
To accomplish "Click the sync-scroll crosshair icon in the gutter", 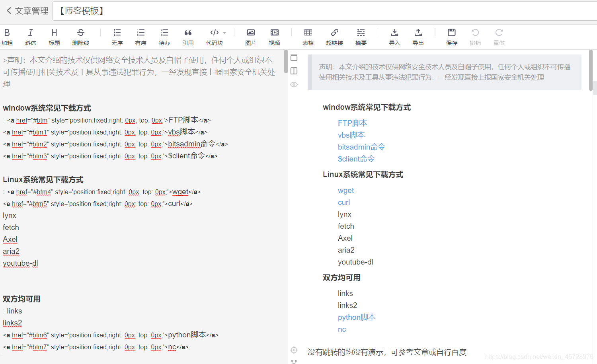I will pyautogui.click(x=294, y=350).
